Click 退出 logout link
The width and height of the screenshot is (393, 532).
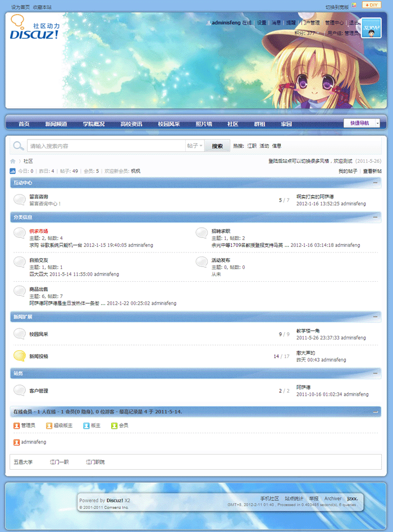(x=354, y=23)
